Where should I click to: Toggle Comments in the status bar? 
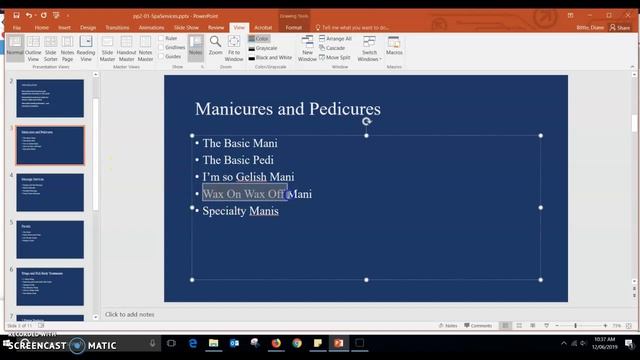pyautogui.click(x=478, y=325)
